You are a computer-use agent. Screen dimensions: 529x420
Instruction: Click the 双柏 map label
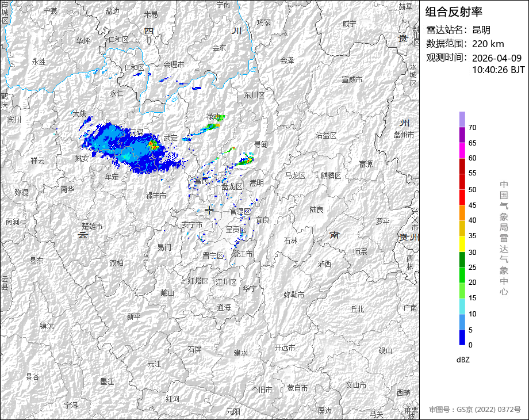coord(116,263)
